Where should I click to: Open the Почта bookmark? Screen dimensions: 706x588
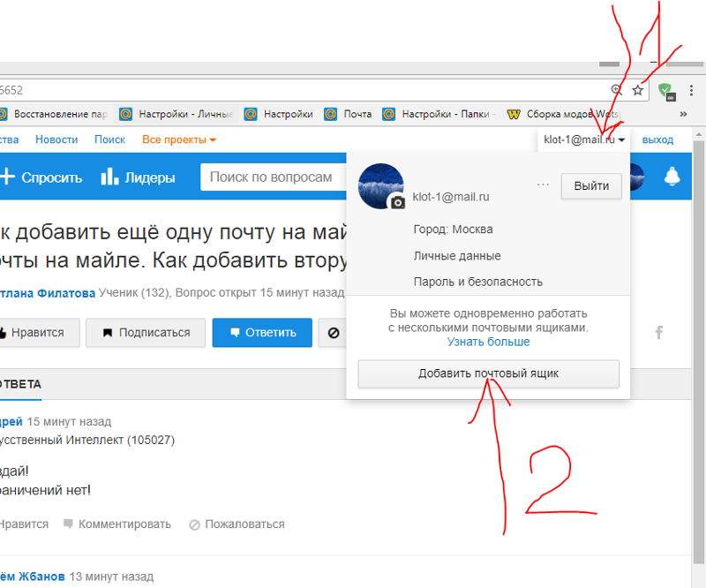[348, 114]
